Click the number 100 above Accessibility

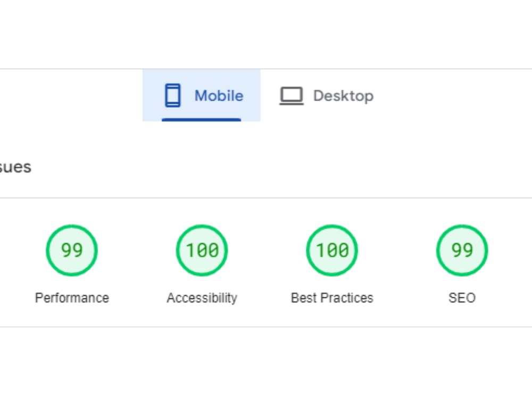click(202, 251)
